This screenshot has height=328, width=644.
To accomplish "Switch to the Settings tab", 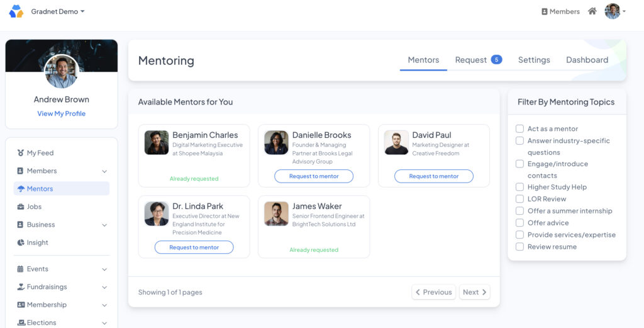I will [x=534, y=60].
